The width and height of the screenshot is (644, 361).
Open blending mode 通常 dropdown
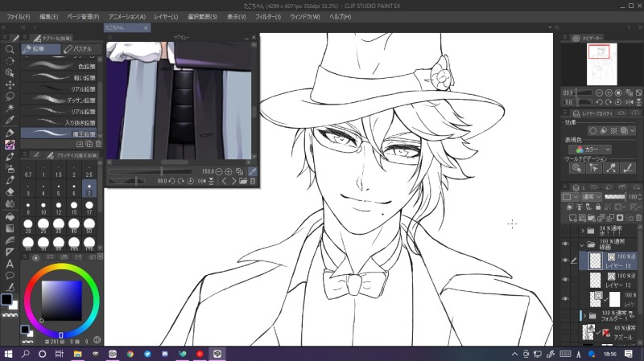tap(592, 197)
